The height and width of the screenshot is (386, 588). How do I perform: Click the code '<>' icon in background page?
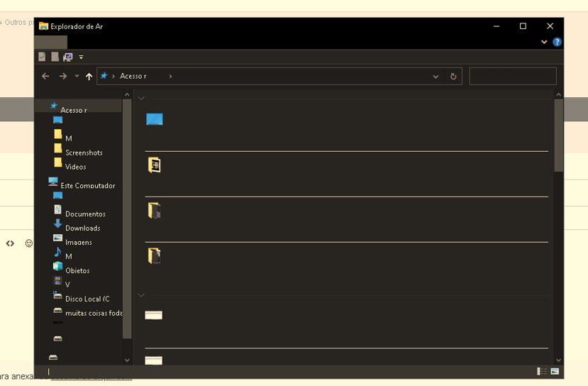(x=10, y=243)
